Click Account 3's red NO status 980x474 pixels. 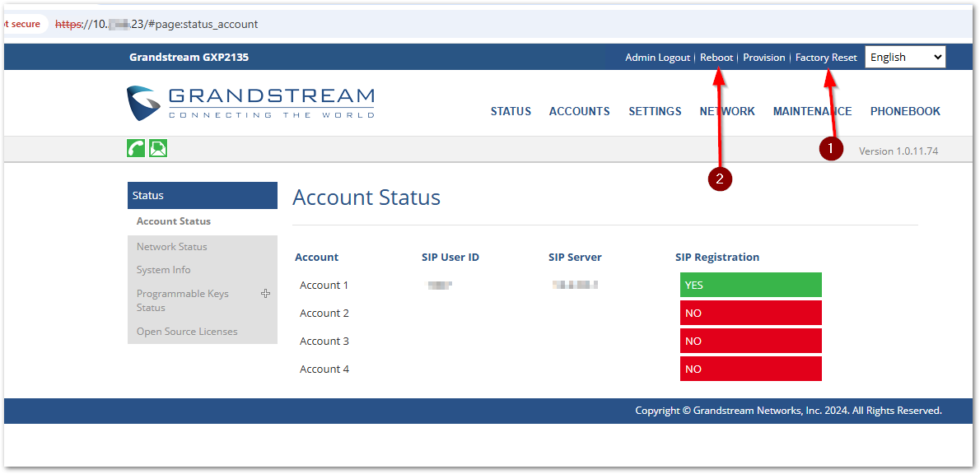[750, 341]
